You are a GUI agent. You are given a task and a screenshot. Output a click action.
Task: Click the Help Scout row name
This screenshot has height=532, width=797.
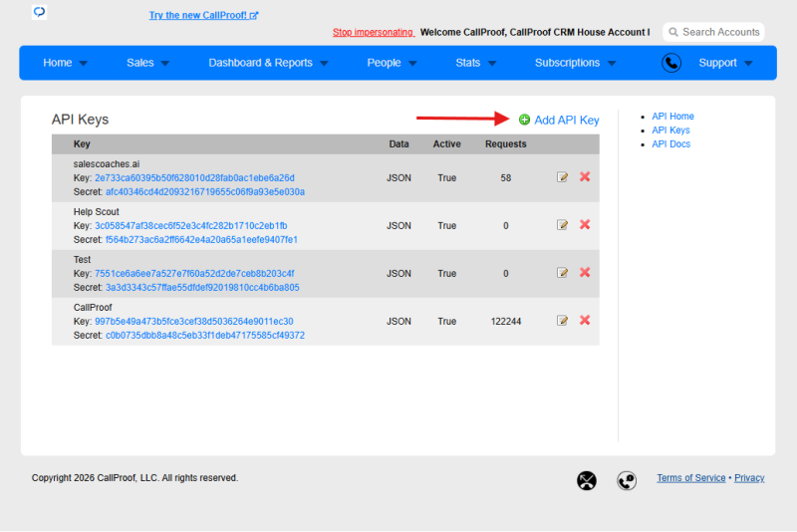pyautogui.click(x=96, y=211)
